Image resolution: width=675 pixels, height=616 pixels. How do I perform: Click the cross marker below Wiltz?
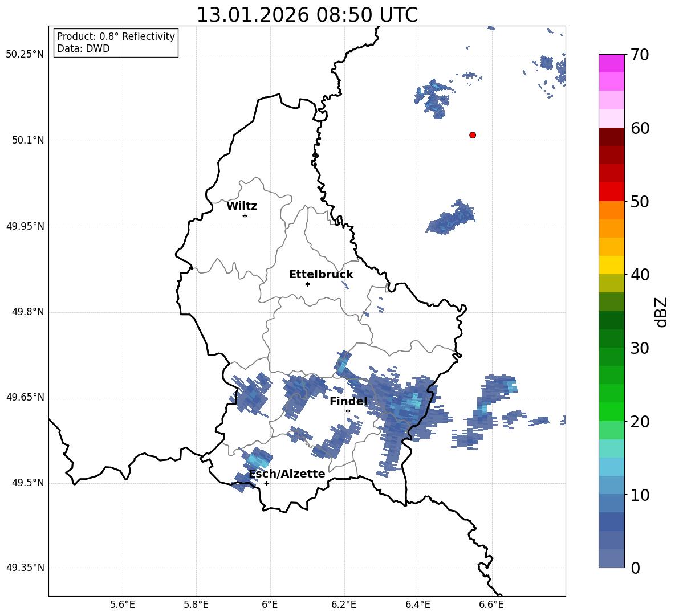(x=245, y=215)
